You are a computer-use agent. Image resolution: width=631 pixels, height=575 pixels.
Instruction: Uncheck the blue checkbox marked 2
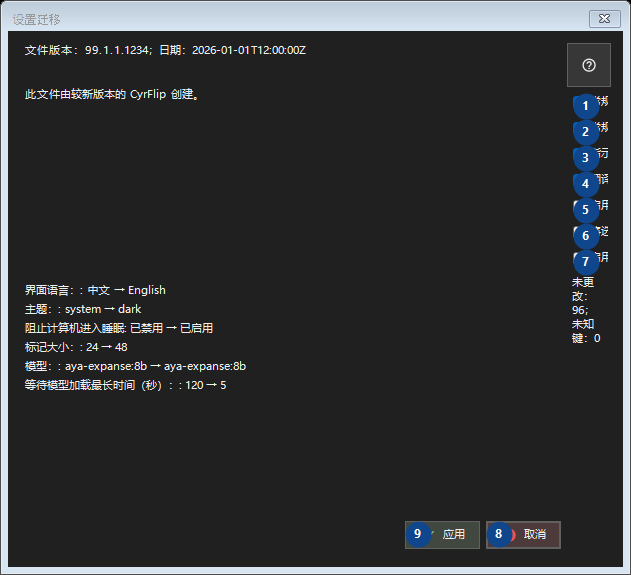pyautogui.click(x=579, y=128)
